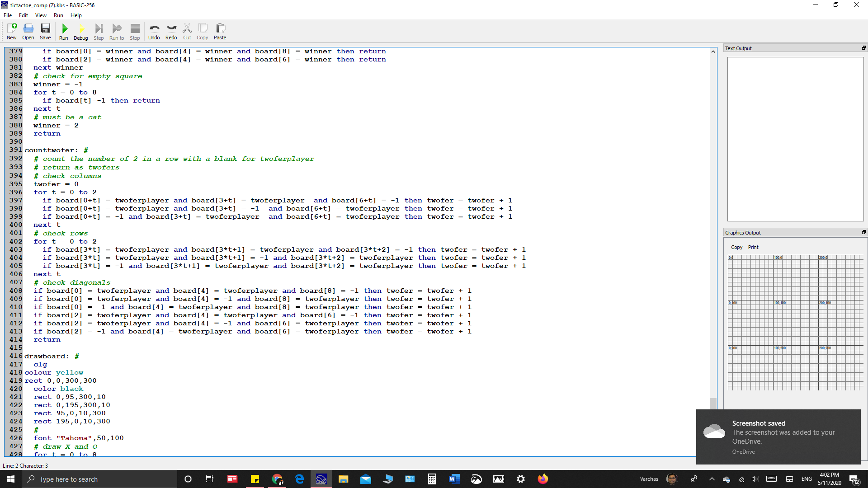
Task: Click the Stop toolbar icon
Action: coord(135,32)
